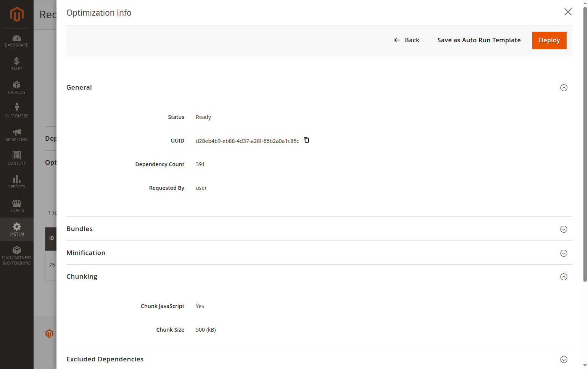
Task: Click the Dependency Count value 391
Action: [x=200, y=164]
